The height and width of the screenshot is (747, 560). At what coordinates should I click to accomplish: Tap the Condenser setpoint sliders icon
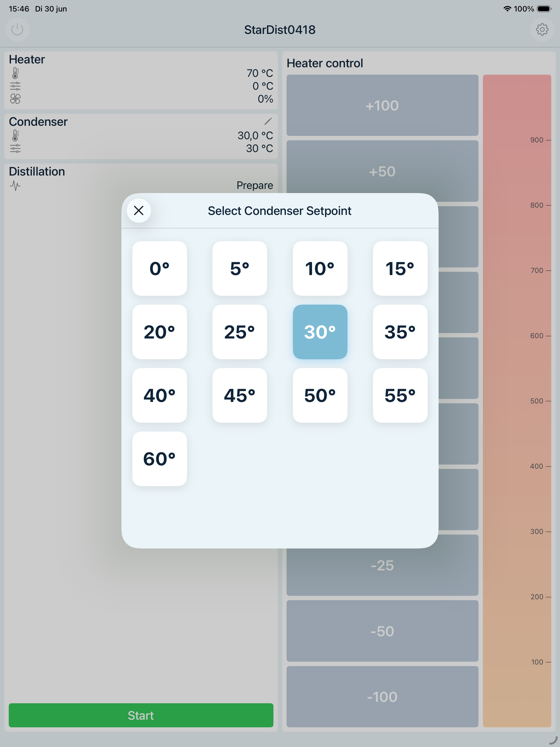tap(15, 148)
